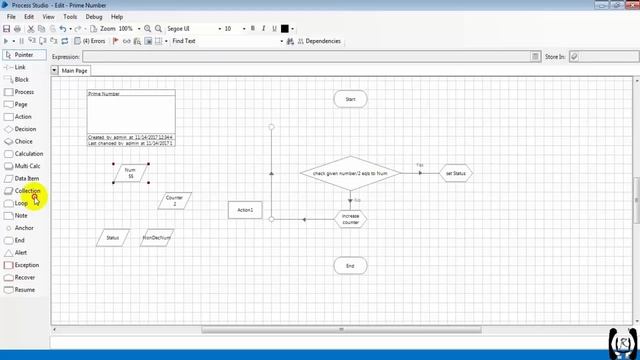This screenshot has width=640, height=360.
Task: Select the Calculation stage tool
Action: click(x=24, y=154)
